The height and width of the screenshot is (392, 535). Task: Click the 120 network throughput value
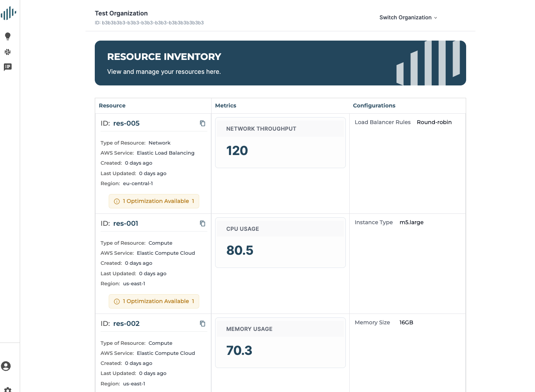tap(237, 151)
